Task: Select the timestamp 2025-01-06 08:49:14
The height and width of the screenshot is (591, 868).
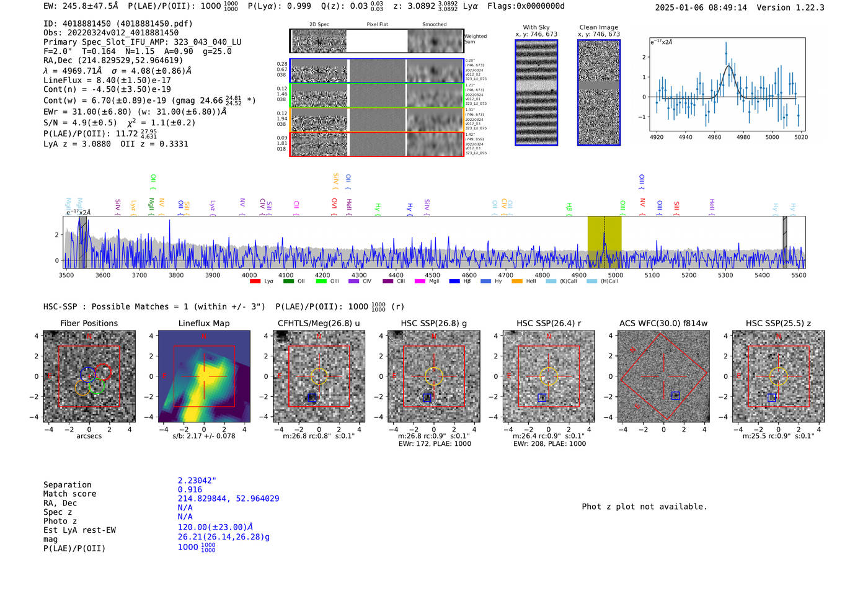Action: click(701, 7)
